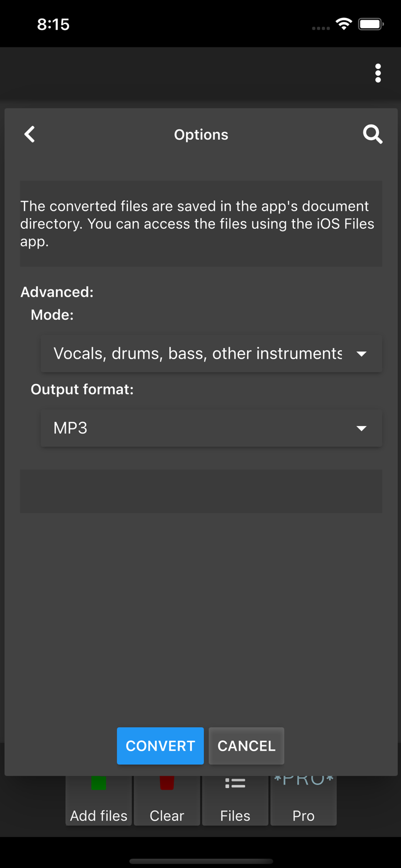
Task: Tap the Options dialog title
Action: (201, 135)
